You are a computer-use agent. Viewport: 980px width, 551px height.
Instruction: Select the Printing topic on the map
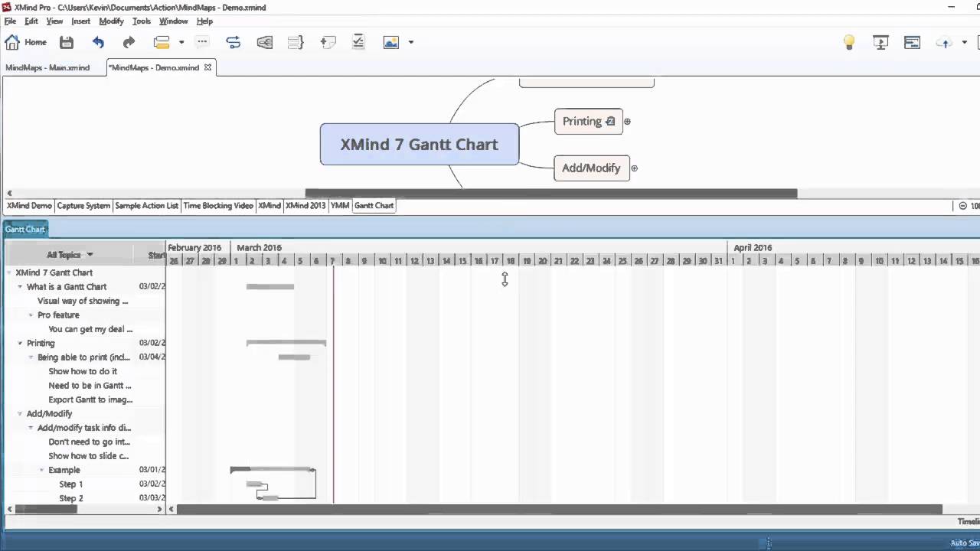(x=588, y=121)
